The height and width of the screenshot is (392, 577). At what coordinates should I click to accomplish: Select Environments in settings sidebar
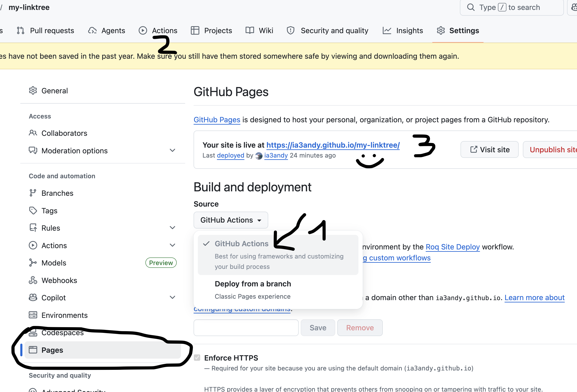tap(103, 315)
